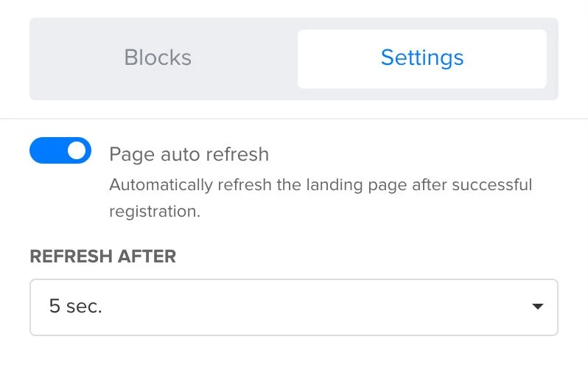This screenshot has width=588, height=373.
Task: Open the Refresh After dropdown
Action: tap(293, 307)
